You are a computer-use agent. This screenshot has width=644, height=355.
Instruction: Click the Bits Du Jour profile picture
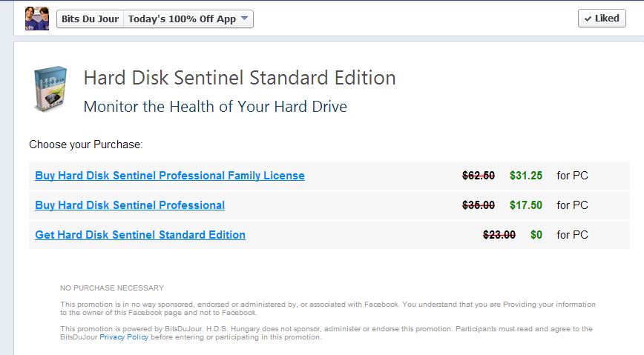pyautogui.click(x=36, y=19)
